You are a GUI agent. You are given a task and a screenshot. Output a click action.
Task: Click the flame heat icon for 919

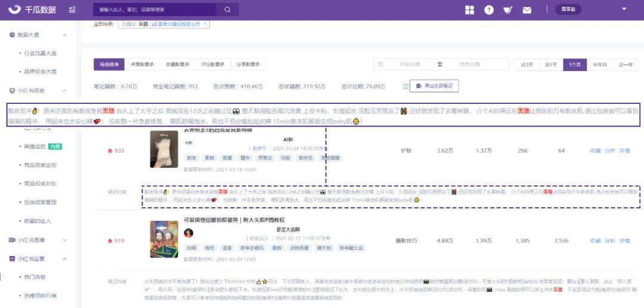click(110, 241)
